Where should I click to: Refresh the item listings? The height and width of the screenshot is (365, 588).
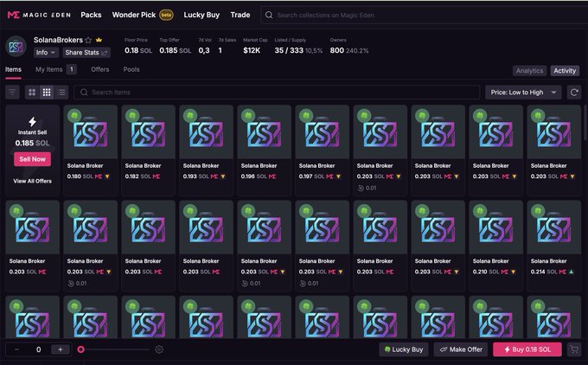[574, 93]
